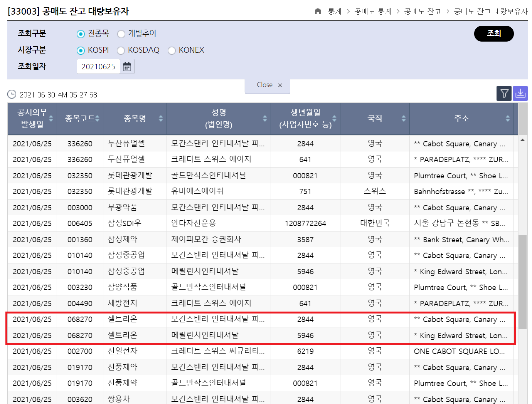Sort by 종목코드 column arrows
Screen dimensions: 532x404
pos(97,119)
